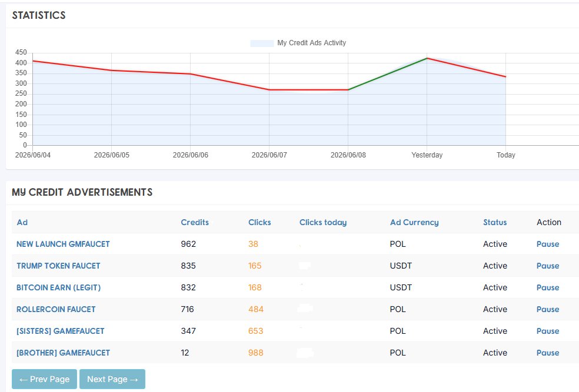The height and width of the screenshot is (392, 579).
Task: Pause the TRUMP TOKEN FAUCET ad
Action: pos(548,266)
